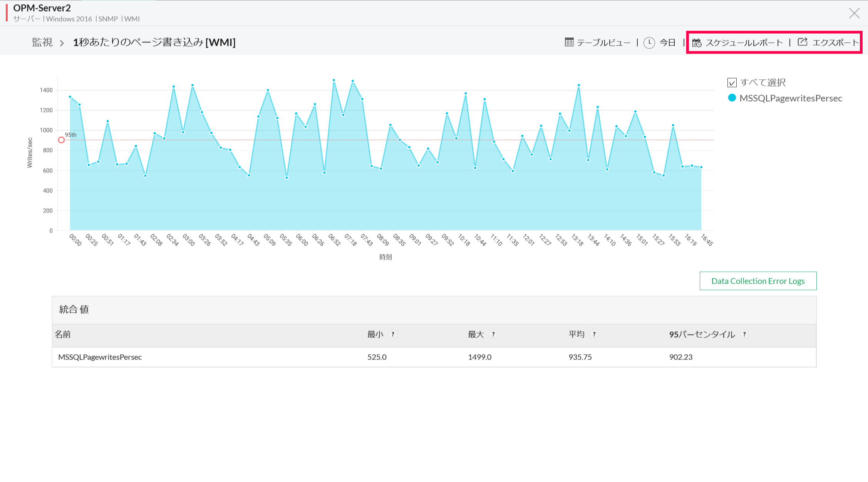Close the OPM-Server2 graph panel

point(854,13)
